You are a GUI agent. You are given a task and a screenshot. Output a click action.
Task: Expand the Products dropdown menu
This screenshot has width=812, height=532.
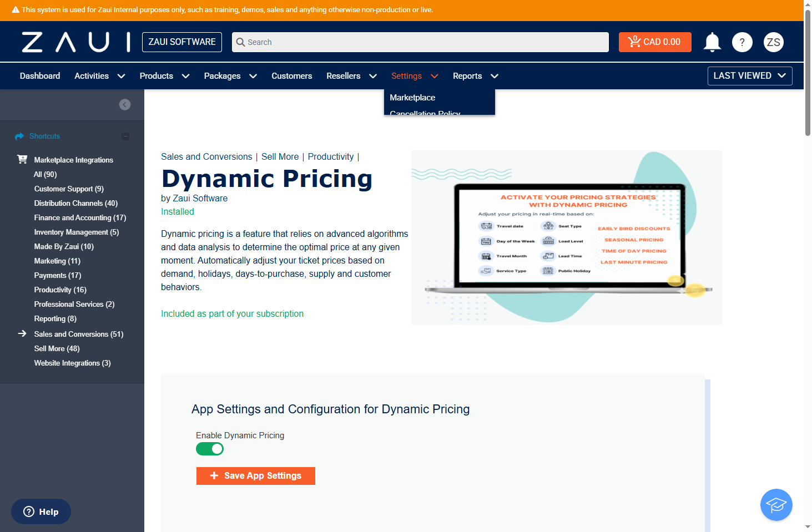coord(185,76)
